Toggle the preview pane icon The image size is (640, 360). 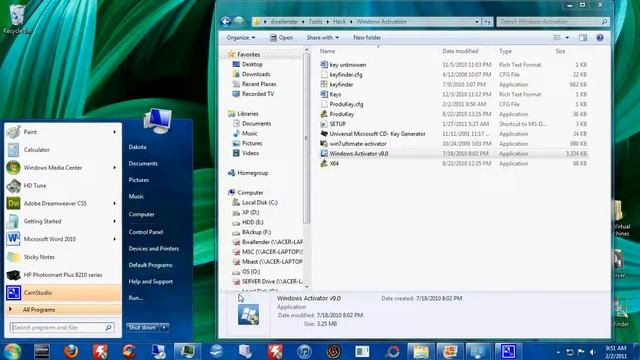pyautogui.click(x=583, y=38)
